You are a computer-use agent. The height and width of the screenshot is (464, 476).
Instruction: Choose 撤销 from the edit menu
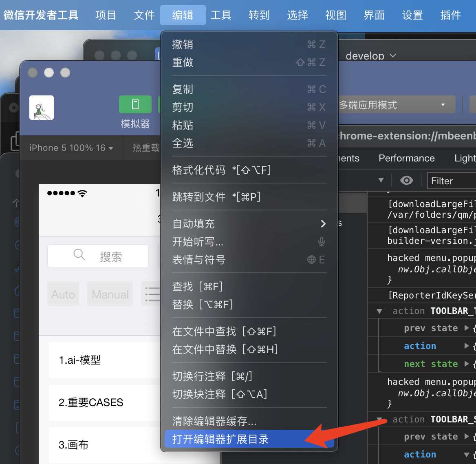click(x=249, y=44)
